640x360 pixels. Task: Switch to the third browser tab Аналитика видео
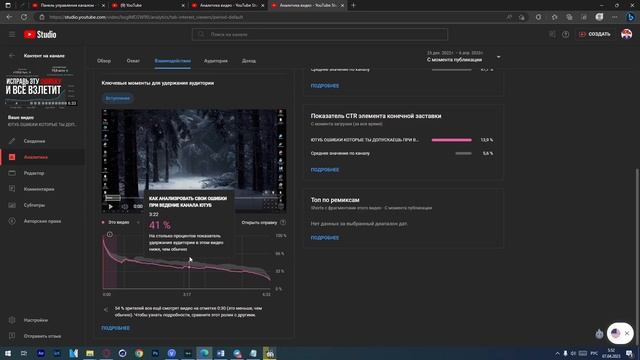(227, 5)
